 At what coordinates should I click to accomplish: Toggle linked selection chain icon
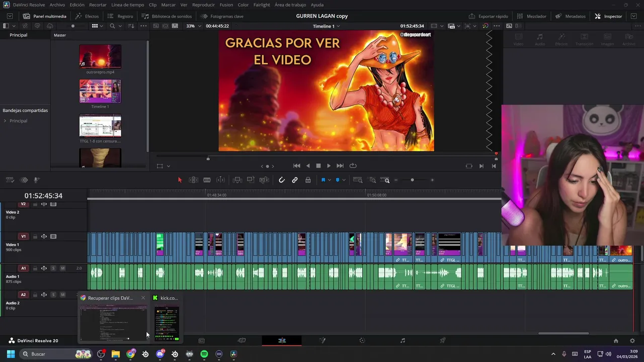295,180
